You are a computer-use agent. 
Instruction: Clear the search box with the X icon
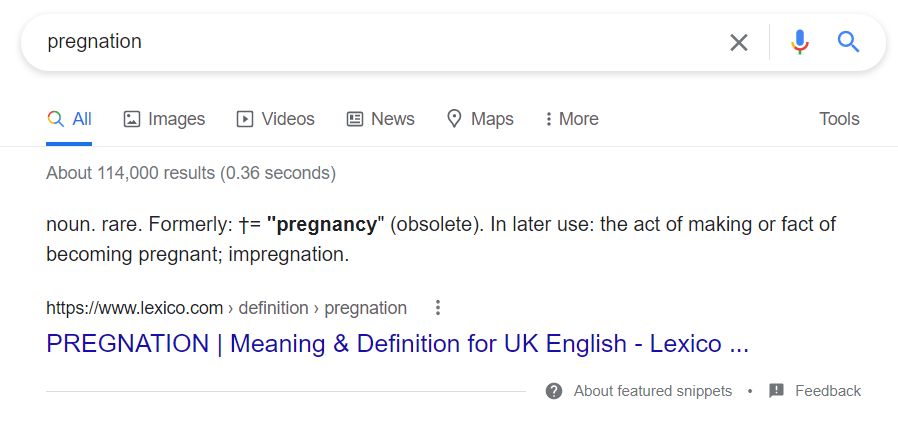click(739, 42)
